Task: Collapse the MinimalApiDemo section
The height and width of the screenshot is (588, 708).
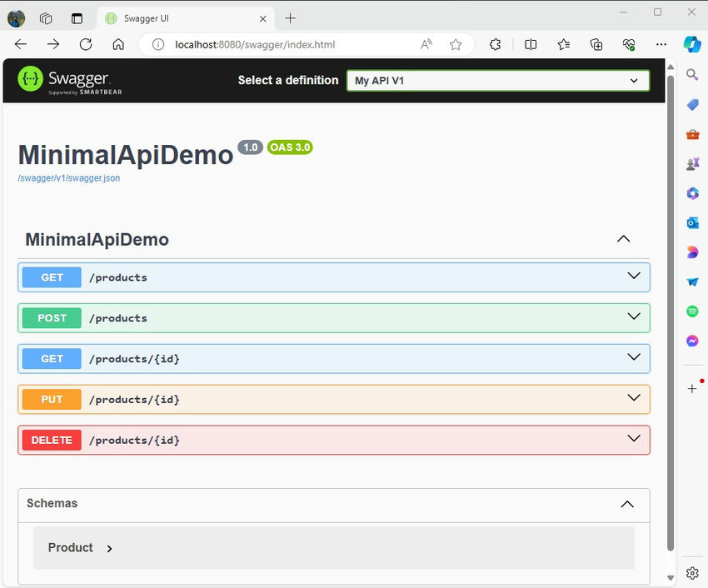Action: [623, 239]
